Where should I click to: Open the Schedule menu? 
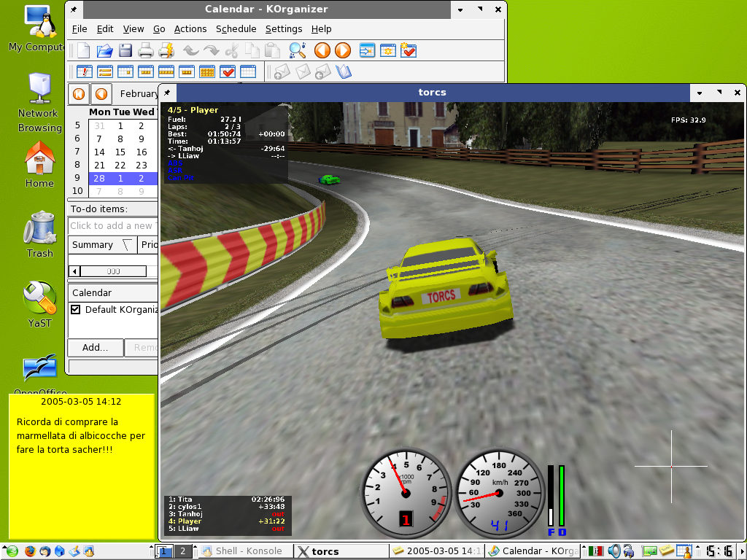[236, 29]
